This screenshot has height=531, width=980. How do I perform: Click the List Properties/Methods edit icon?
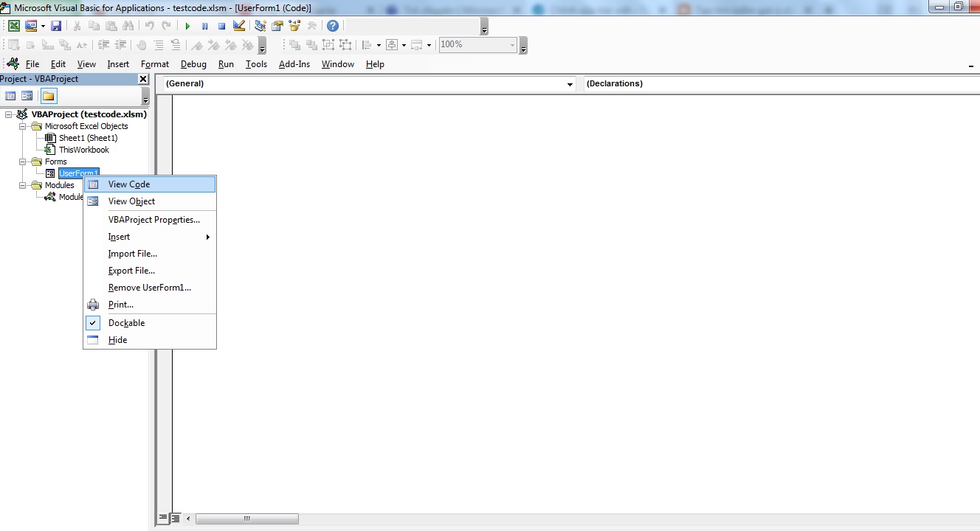pyautogui.click(x=14, y=45)
